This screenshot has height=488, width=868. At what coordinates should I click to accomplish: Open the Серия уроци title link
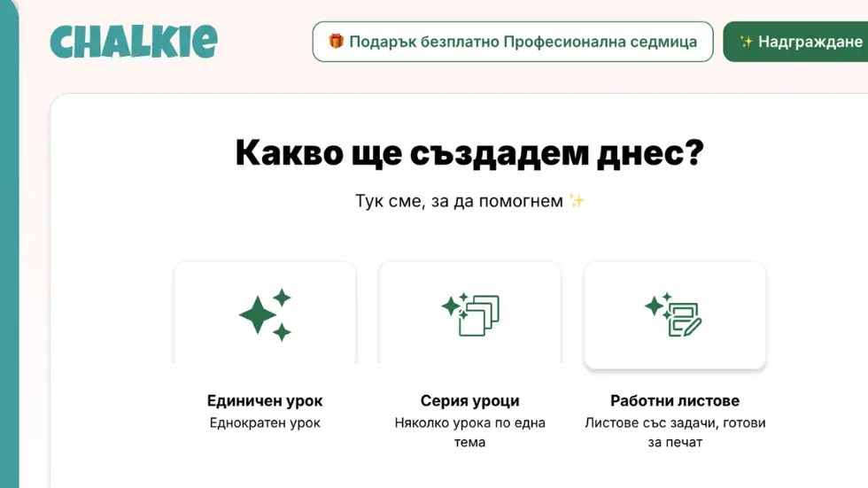[x=469, y=400]
